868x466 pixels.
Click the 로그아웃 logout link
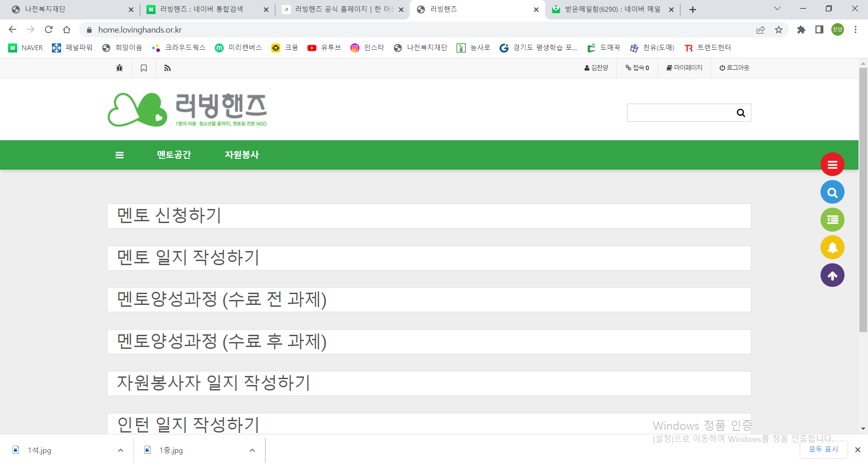tap(734, 68)
